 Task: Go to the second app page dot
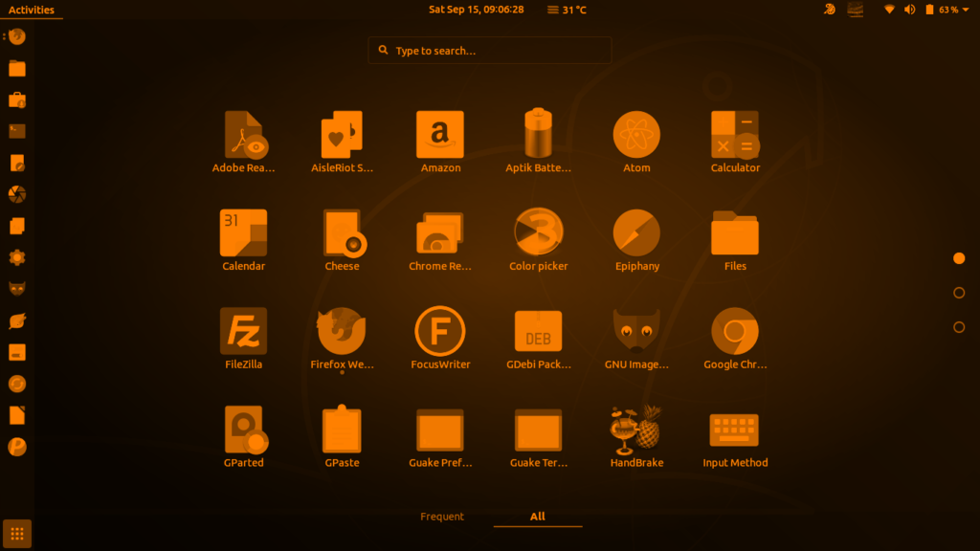tap(959, 293)
